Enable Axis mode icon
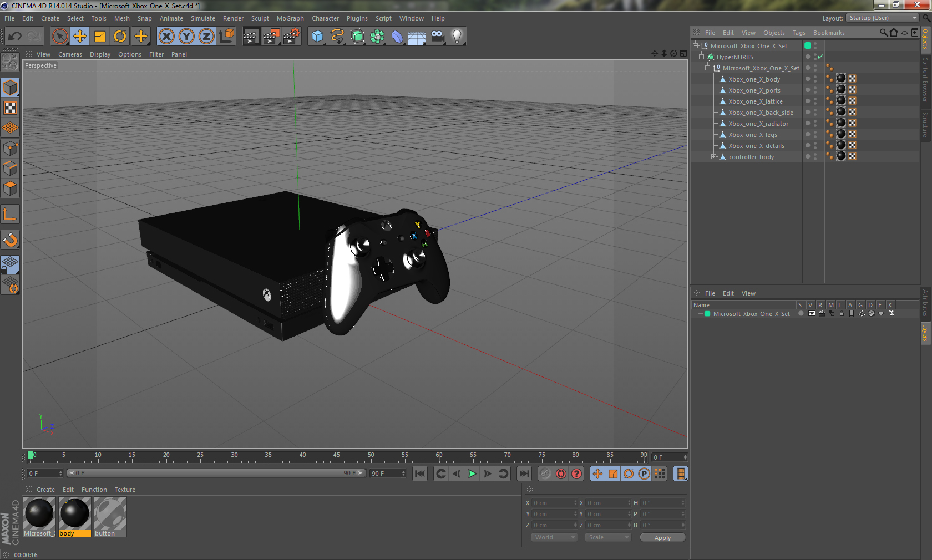The height and width of the screenshot is (560, 932). (x=11, y=215)
